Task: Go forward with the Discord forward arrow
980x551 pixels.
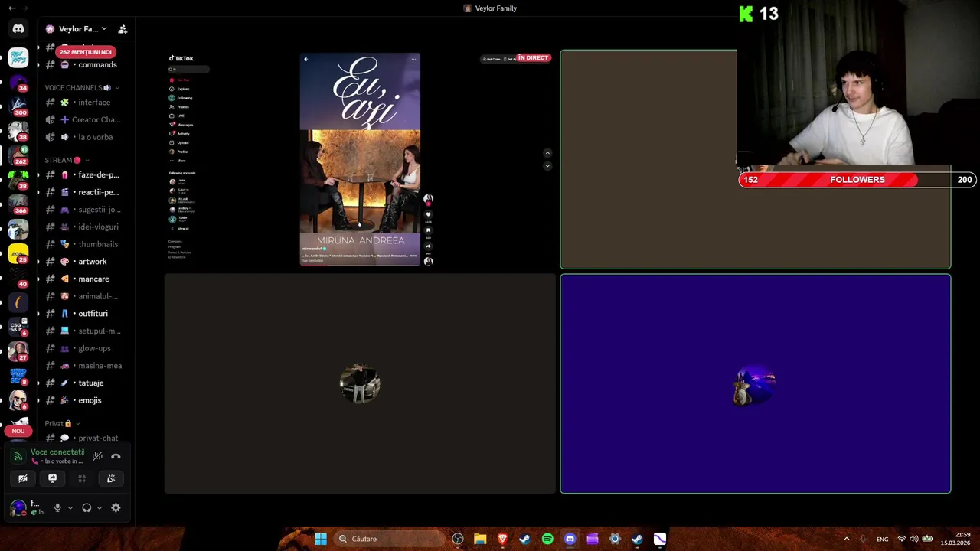Action: [x=24, y=8]
